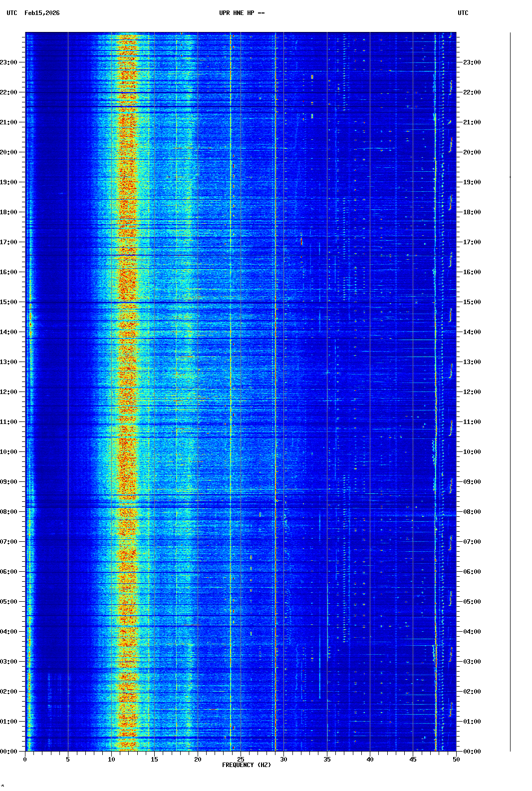This screenshot has width=532, height=791.
Task: Click the Feb15,2026 date label
Action: tap(42, 13)
